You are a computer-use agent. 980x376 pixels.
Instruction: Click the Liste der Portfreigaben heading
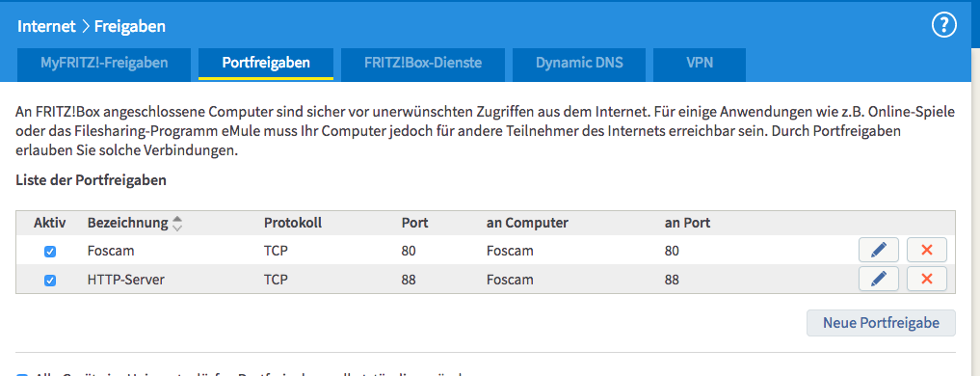click(x=92, y=181)
